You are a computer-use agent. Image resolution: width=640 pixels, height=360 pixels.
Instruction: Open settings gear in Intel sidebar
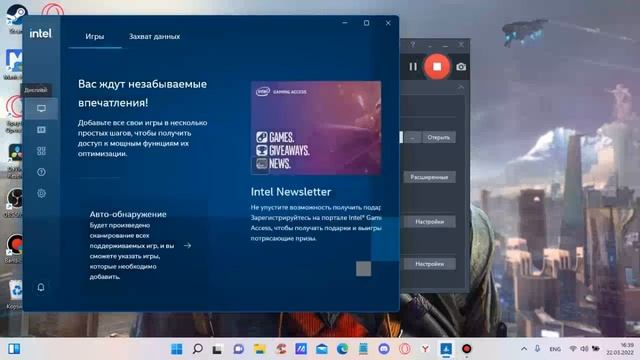tap(41, 193)
